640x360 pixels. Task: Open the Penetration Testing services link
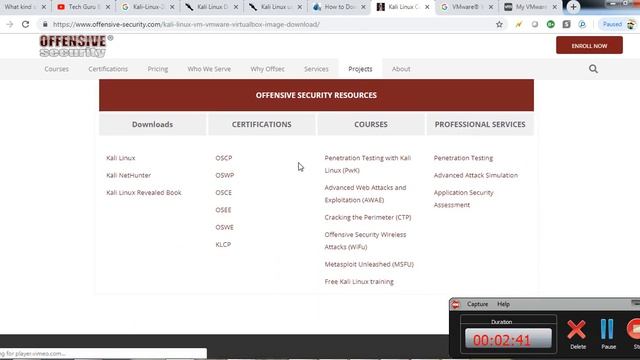click(463, 158)
